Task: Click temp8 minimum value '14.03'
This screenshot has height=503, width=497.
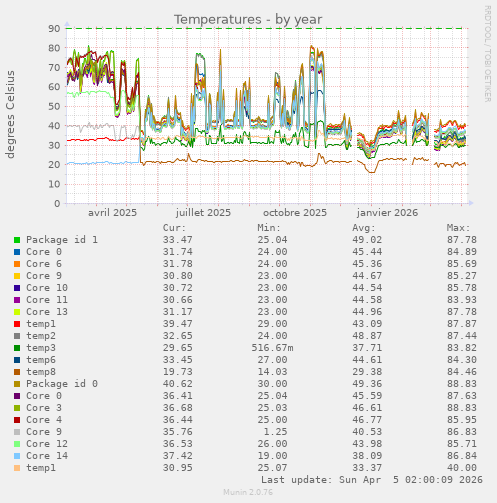Action: (272, 372)
